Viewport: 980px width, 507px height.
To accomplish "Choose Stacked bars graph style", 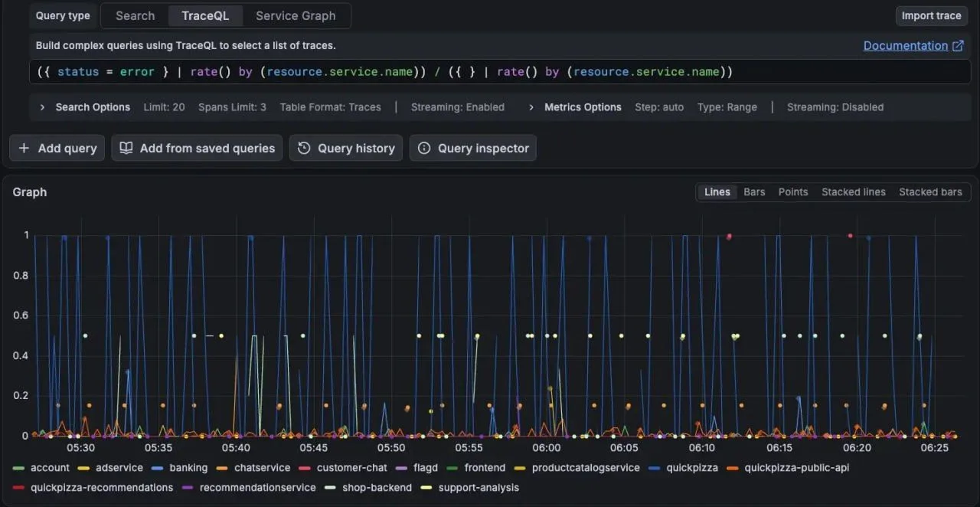I will coord(930,192).
